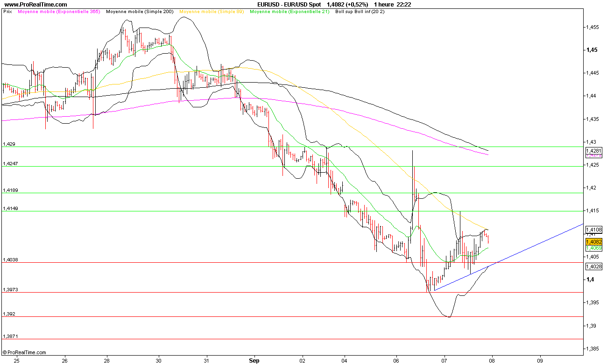Click the 1,4038 support level label
The image size is (607, 364).
(11, 260)
